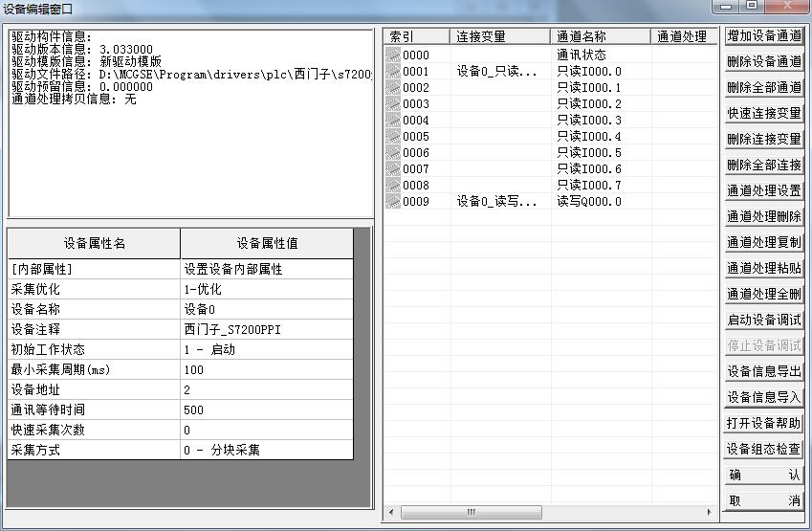Viewport: 812px width, 531px height.
Task: Select the icon beside index 0005
Action: pos(393,137)
